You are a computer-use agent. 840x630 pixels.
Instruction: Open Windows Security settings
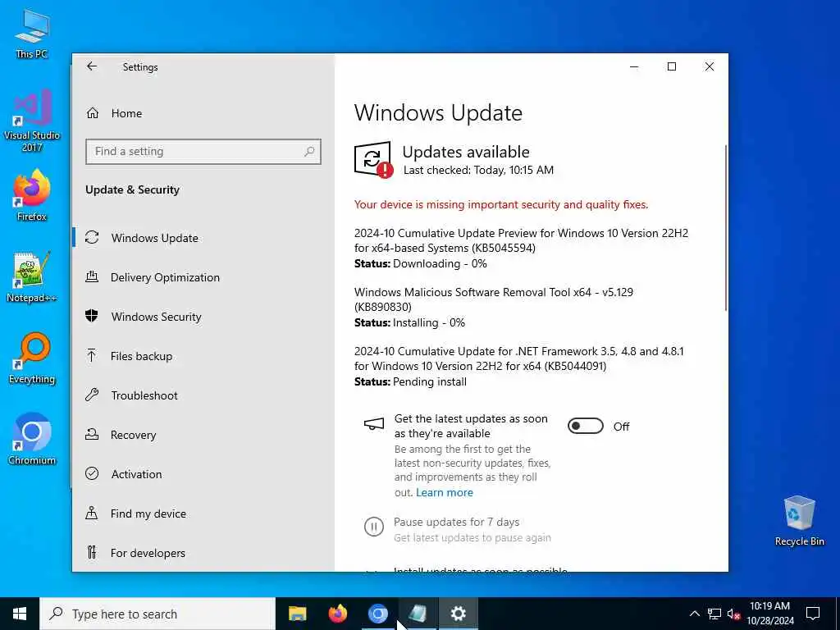tap(203, 317)
